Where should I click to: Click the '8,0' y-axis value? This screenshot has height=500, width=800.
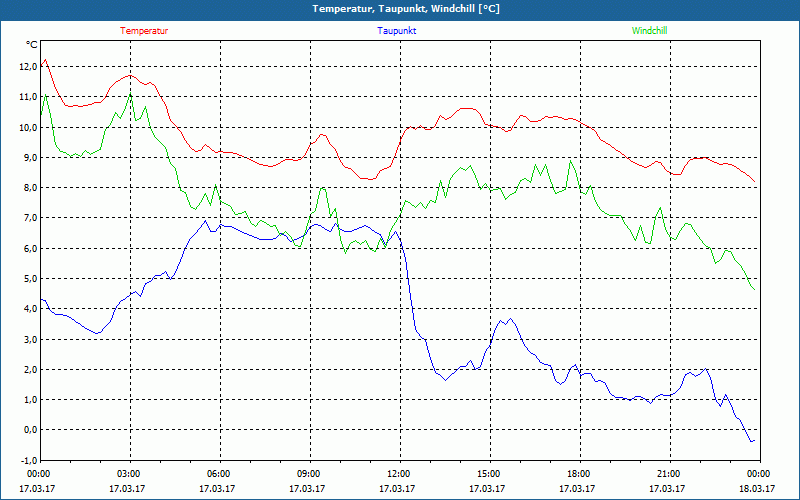(x=30, y=187)
